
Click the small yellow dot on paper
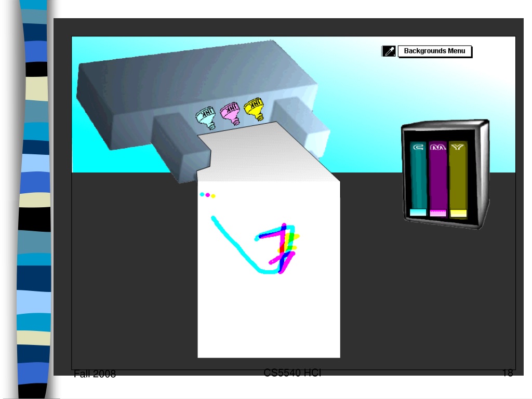[x=213, y=196]
